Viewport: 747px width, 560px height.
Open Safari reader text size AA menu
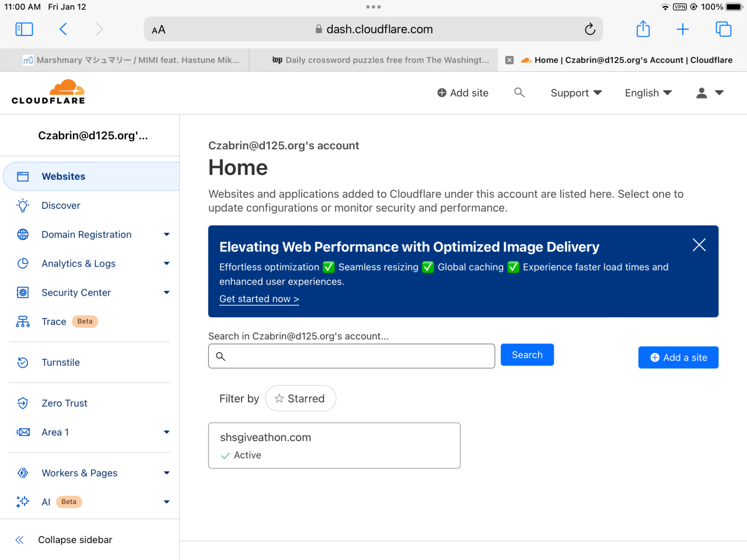[159, 30]
